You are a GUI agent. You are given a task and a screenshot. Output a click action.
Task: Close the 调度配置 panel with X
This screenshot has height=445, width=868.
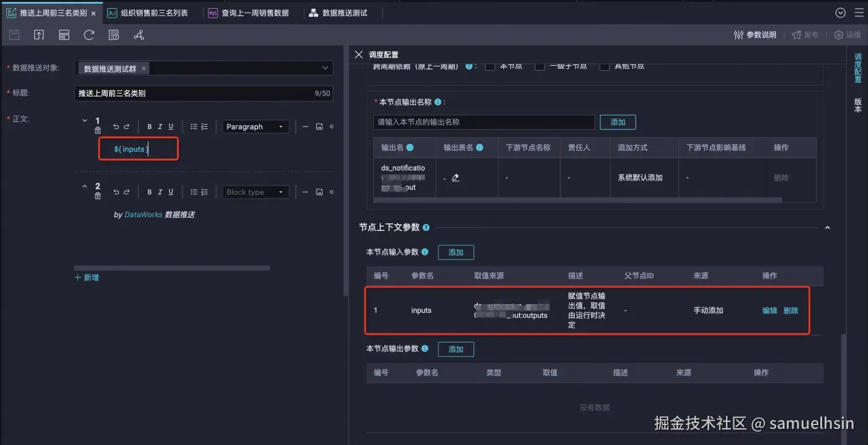(x=358, y=55)
